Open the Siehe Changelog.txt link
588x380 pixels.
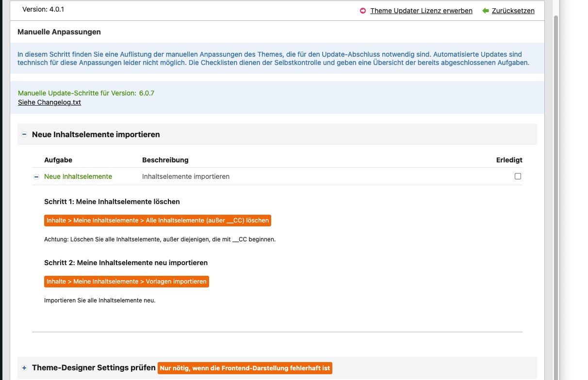(49, 102)
